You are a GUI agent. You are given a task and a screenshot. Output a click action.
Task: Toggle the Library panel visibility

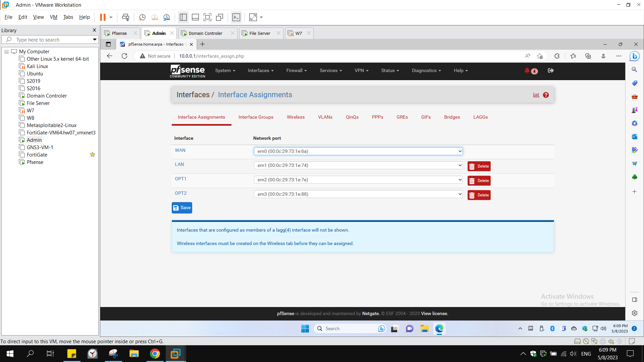pyautogui.click(x=183, y=17)
